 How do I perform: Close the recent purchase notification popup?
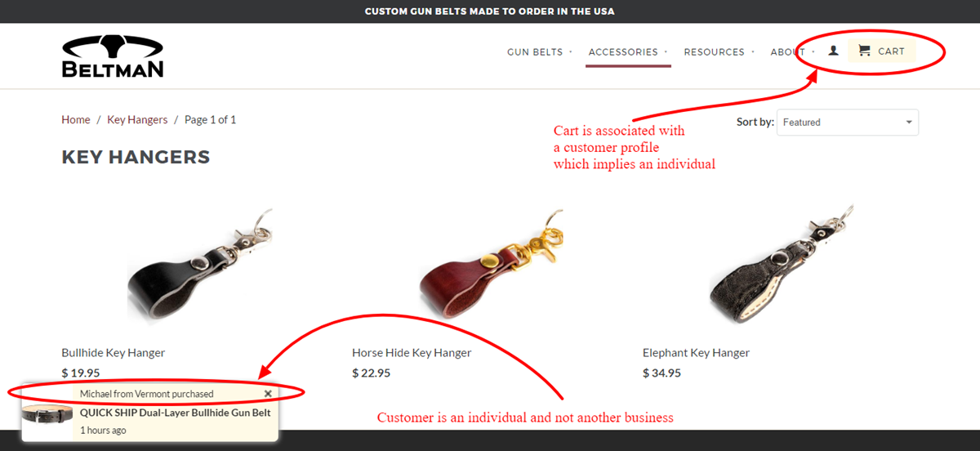(268, 394)
